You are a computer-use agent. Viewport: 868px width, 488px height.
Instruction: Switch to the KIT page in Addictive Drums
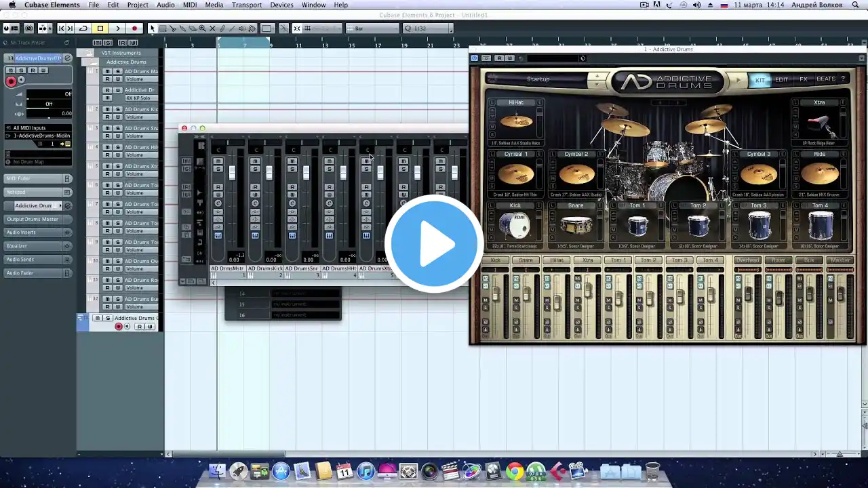759,80
